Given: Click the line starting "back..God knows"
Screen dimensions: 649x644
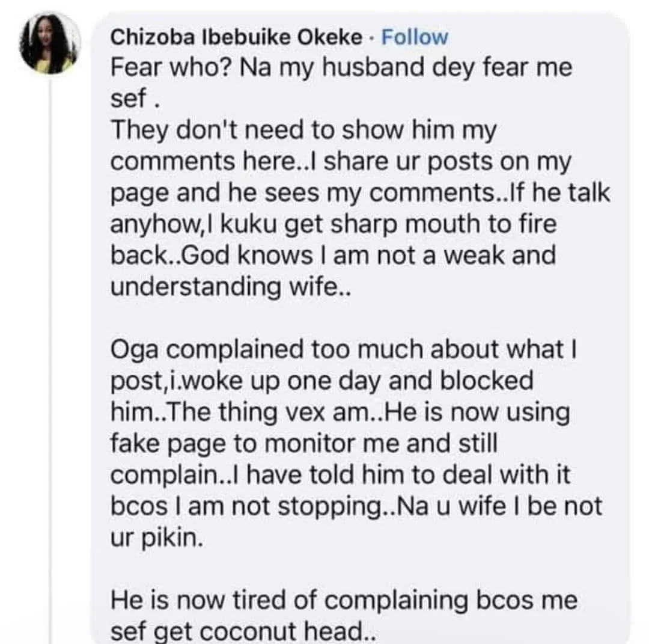Looking at the screenshot, I should click(x=333, y=256).
